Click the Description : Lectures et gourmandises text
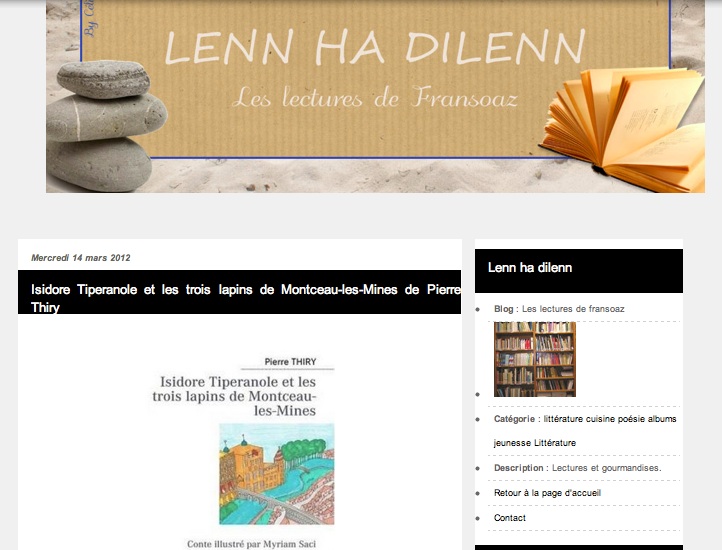 tap(577, 468)
